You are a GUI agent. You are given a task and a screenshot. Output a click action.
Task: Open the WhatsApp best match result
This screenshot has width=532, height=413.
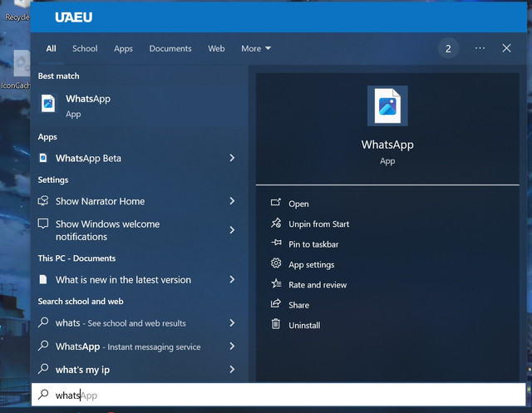(x=139, y=106)
